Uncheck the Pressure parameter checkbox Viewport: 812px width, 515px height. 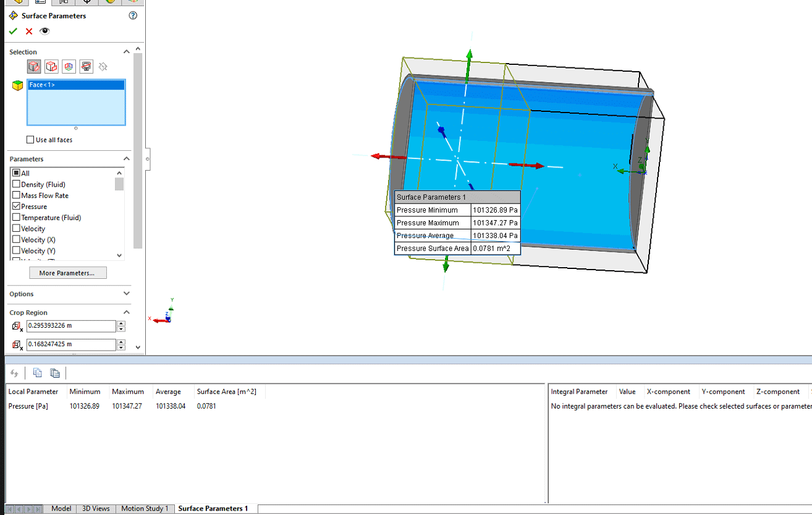coord(16,206)
